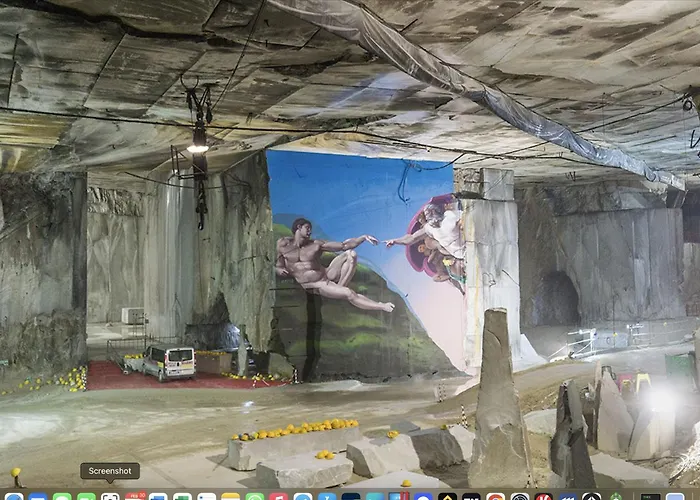Open Messages from the dock

tap(62, 497)
